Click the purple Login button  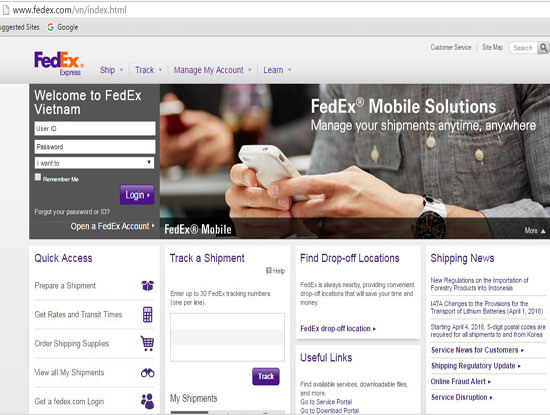coord(137,195)
